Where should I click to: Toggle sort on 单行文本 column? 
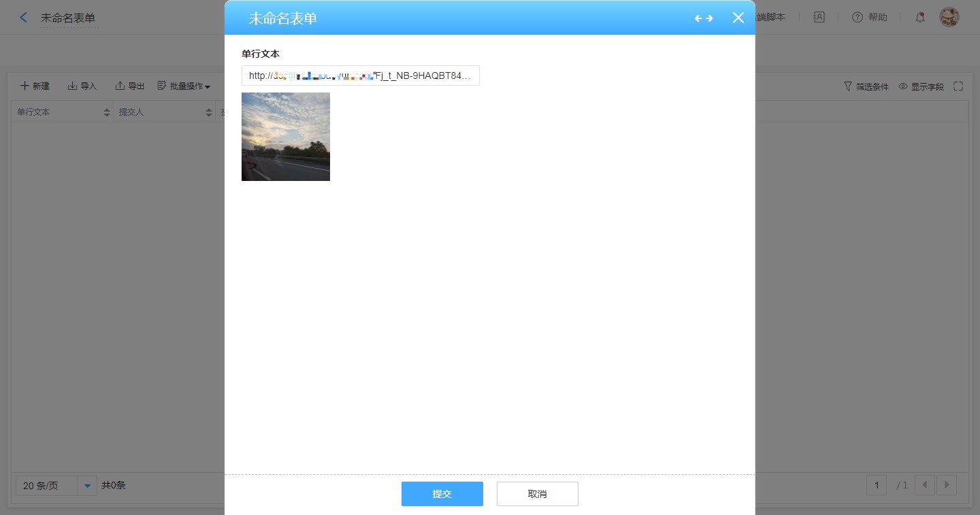(107, 112)
